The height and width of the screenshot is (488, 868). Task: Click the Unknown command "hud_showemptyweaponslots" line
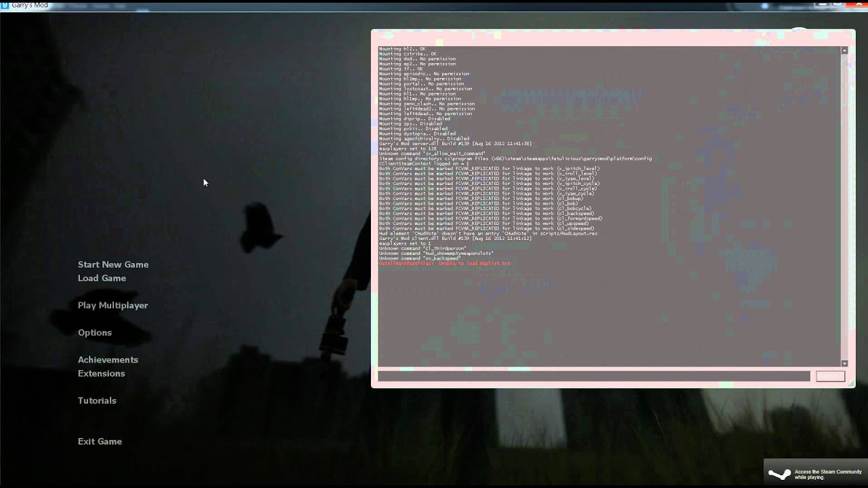point(436,253)
